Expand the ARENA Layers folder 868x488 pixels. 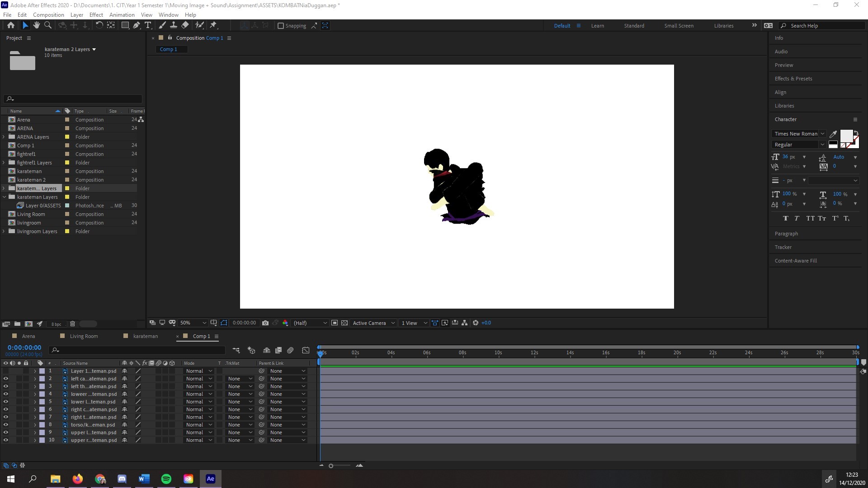(x=4, y=137)
